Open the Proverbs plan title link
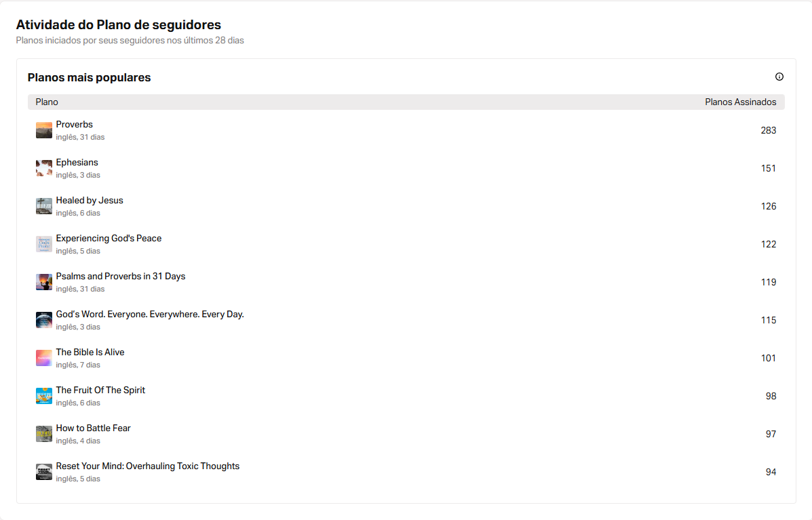The height and width of the screenshot is (520, 812). [74, 125]
